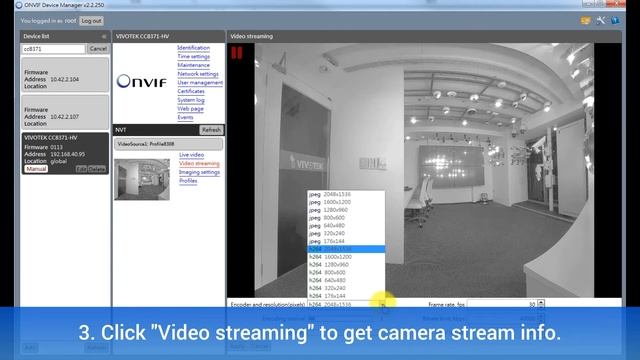Open the Video streaming link
640x360 pixels.
[199, 164]
